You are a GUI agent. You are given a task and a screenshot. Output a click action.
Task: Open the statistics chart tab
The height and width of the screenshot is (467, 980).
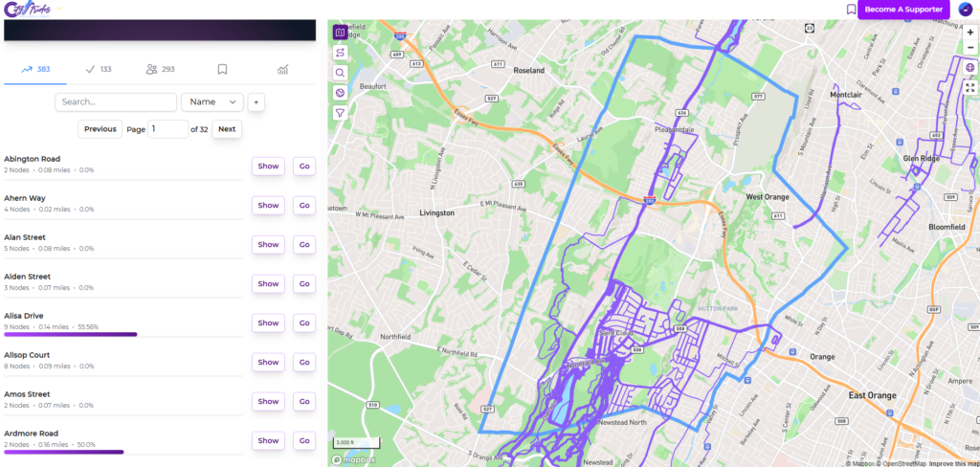(x=282, y=69)
